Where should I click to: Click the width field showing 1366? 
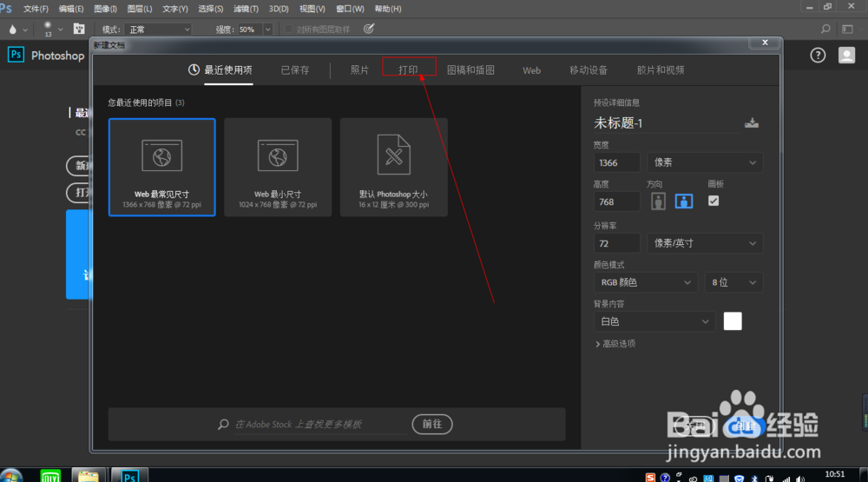pyautogui.click(x=616, y=162)
